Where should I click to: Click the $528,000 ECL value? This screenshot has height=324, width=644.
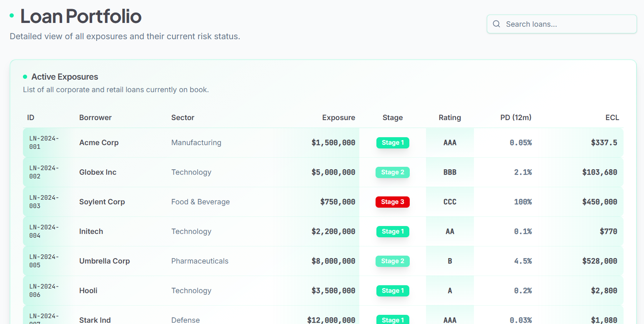click(x=600, y=261)
